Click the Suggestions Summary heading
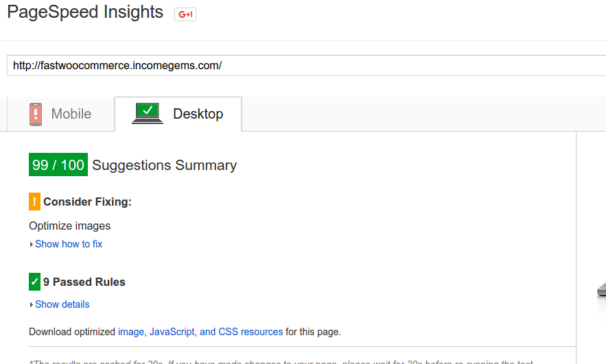 pos(164,165)
